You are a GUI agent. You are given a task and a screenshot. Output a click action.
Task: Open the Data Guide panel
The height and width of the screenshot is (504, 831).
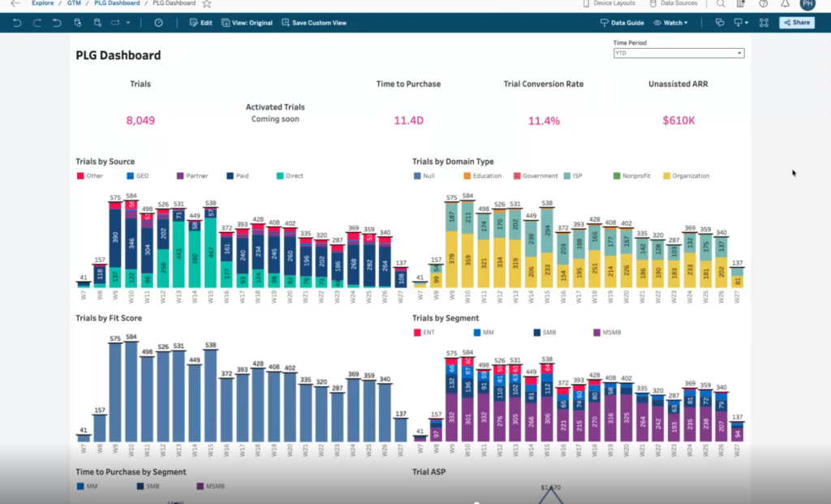622,23
